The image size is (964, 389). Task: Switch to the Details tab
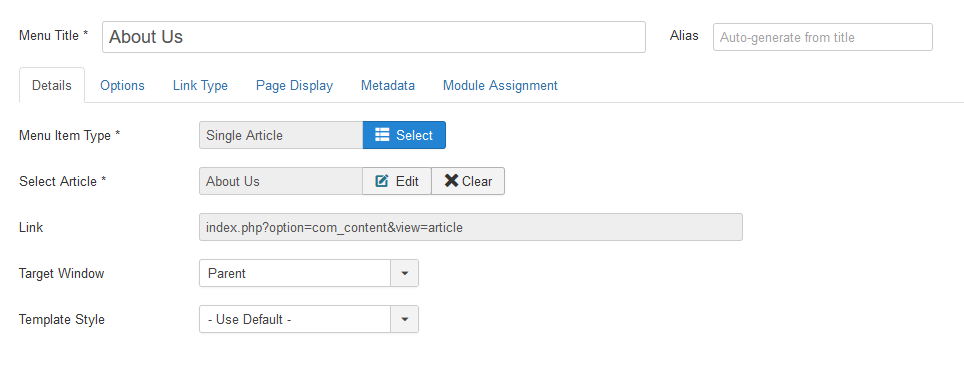52,85
